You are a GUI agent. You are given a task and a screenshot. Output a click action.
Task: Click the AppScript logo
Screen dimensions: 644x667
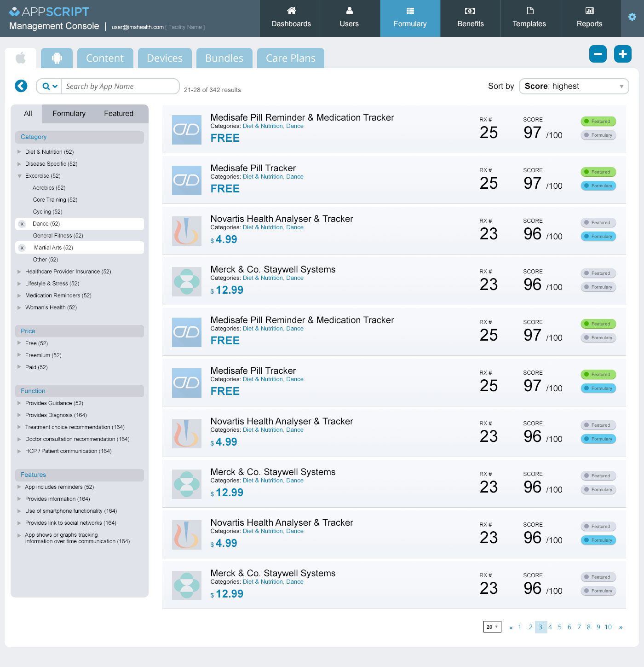coord(49,12)
